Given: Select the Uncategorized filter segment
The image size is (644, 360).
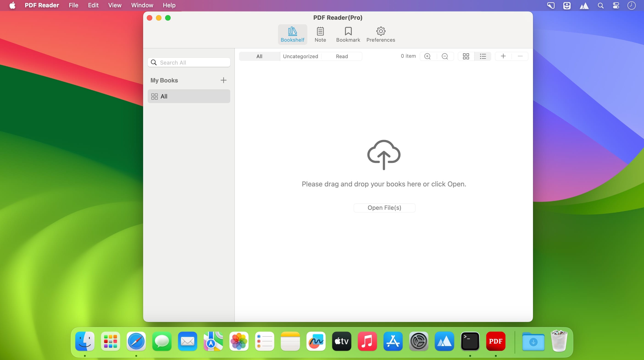Looking at the screenshot, I should point(300,56).
